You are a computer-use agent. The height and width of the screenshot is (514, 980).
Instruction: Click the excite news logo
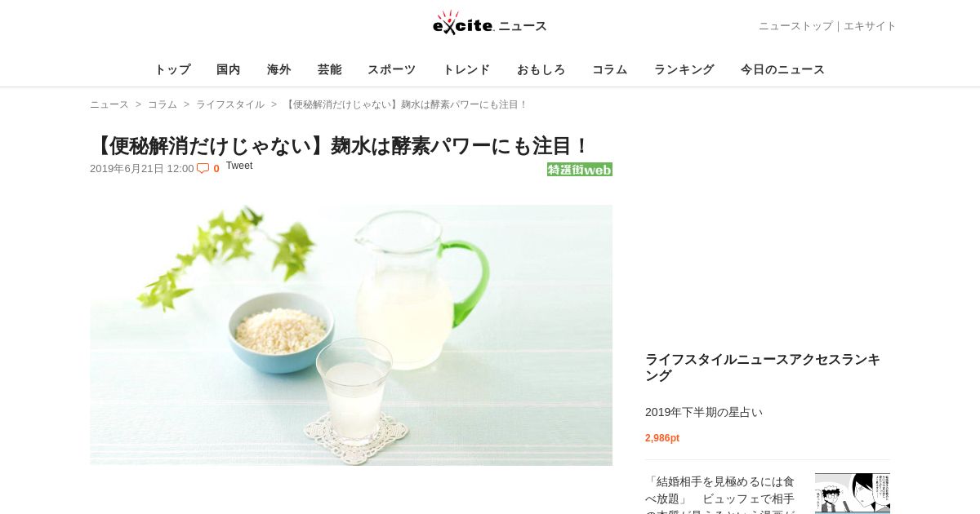click(x=490, y=24)
